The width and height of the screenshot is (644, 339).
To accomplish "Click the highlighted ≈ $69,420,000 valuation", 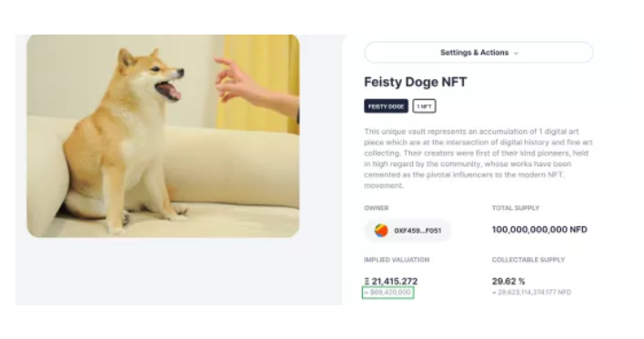I will coord(387,293).
